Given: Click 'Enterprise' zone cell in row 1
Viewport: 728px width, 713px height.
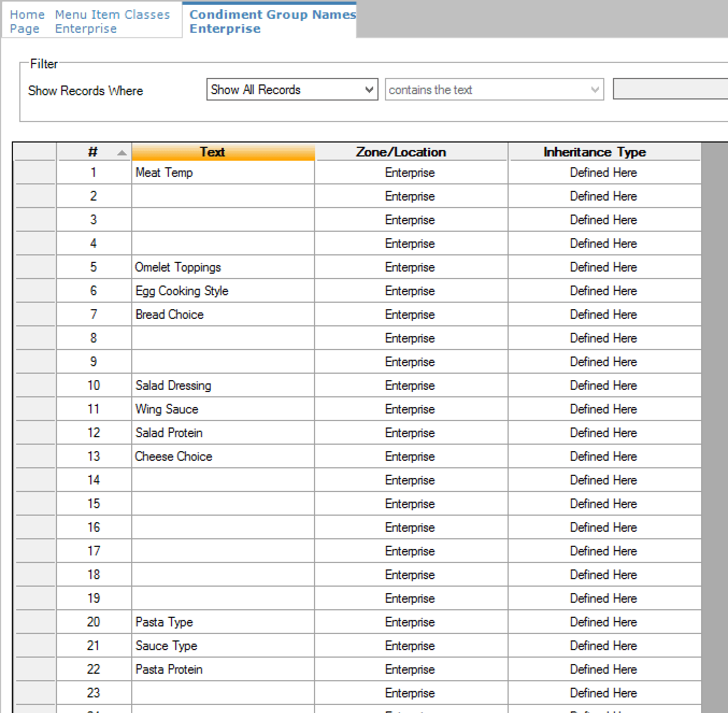Looking at the screenshot, I should click(x=411, y=173).
